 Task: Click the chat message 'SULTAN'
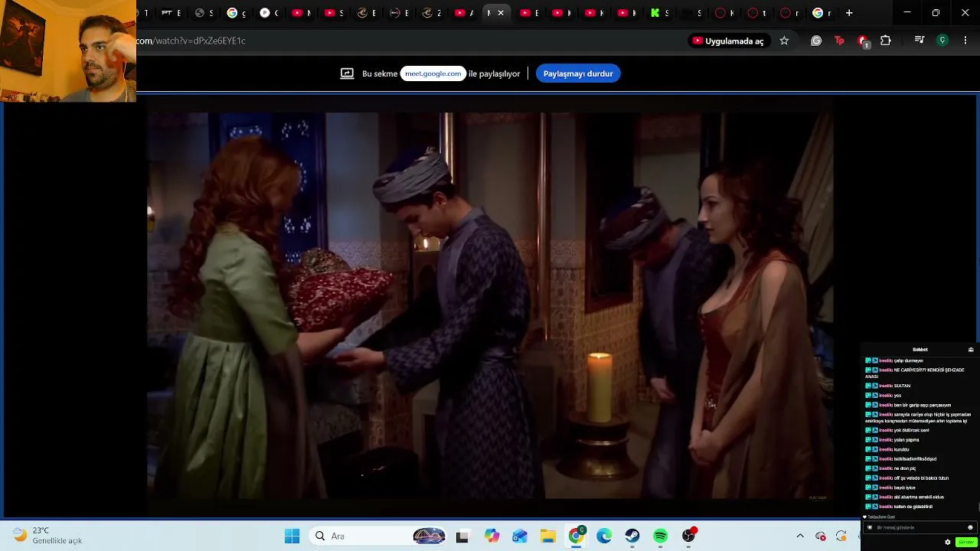pyautogui.click(x=902, y=386)
